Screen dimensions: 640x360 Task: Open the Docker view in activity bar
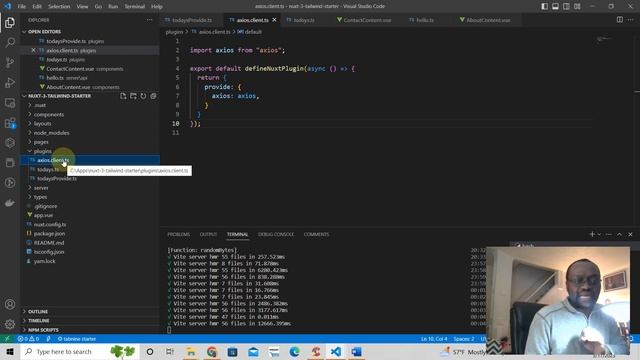point(10,203)
